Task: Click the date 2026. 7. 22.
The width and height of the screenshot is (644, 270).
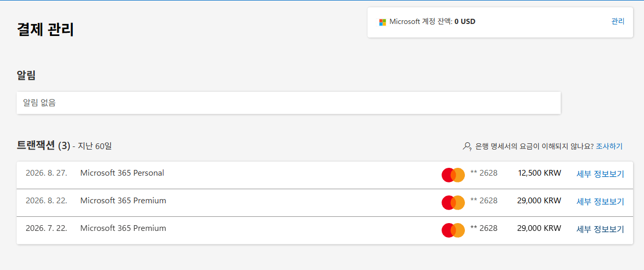Action: 46,228
